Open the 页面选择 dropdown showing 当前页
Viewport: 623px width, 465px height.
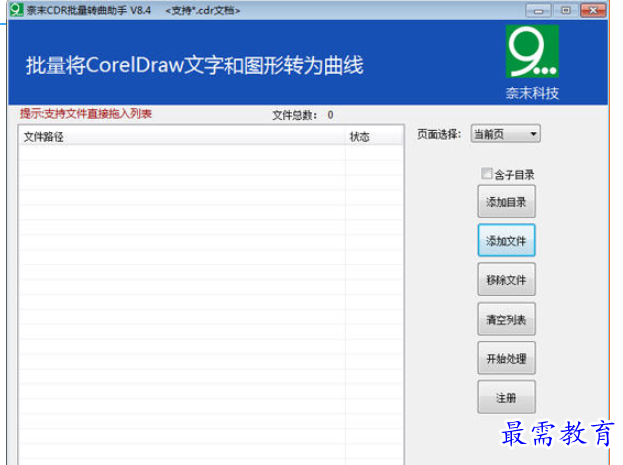(505, 134)
